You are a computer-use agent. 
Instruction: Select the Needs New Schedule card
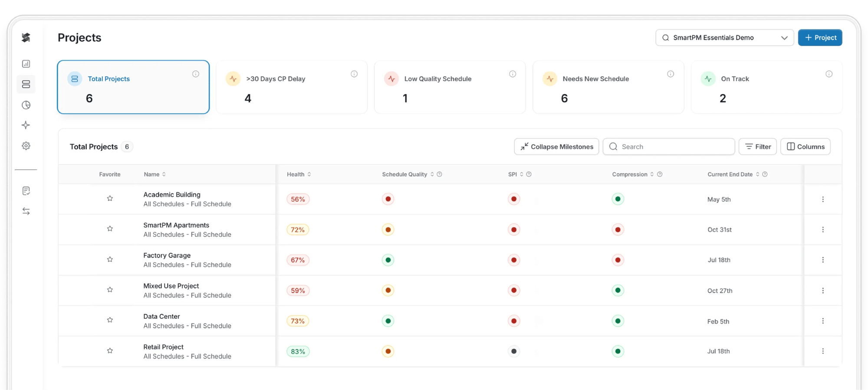pos(608,87)
